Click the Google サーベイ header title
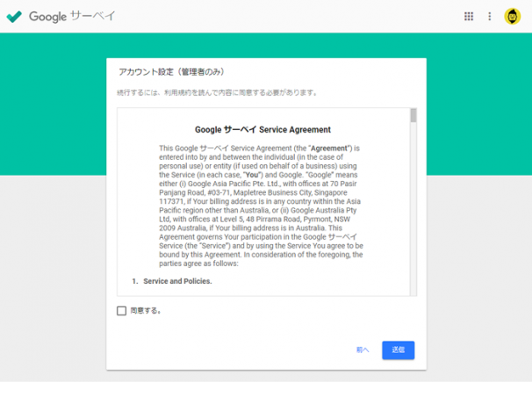Image resolution: width=532 pixels, height=397 pixels. pos(72,17)
